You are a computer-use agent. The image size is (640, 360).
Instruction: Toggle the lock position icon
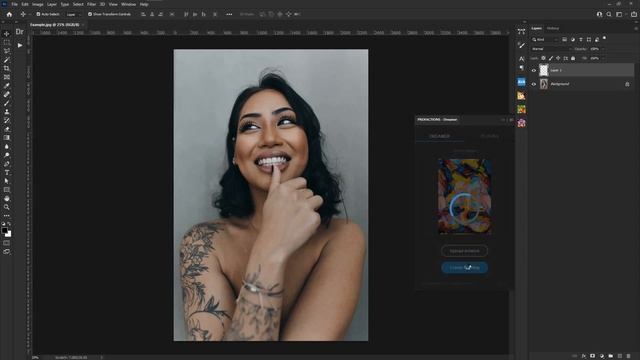pos(558,58)
